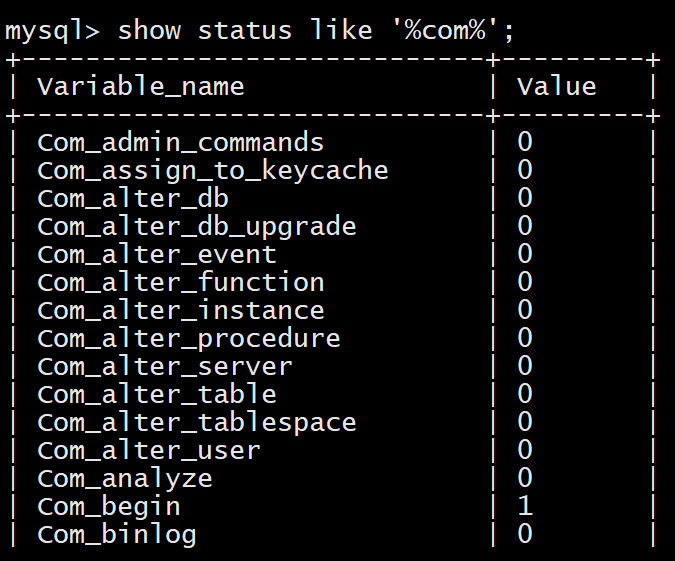
Task: Click the Com_alter_db_upgrade entry
Action: (196, 226)
